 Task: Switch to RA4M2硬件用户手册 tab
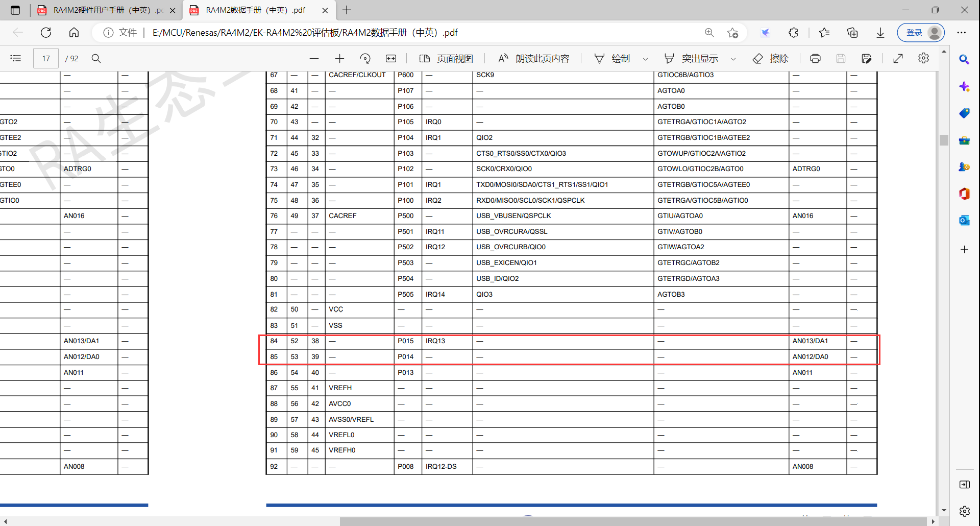click(x=106, y=10)
